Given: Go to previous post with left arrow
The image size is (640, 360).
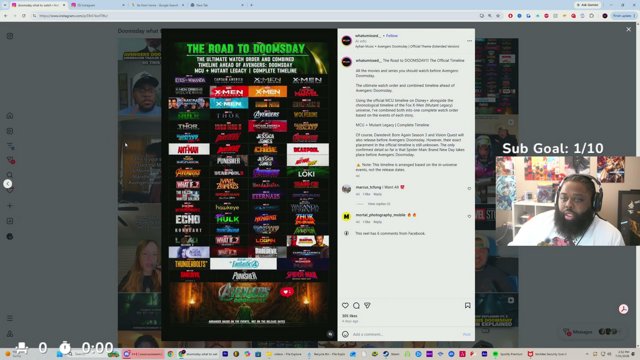Looking at the screenshot, I should 7,184.
